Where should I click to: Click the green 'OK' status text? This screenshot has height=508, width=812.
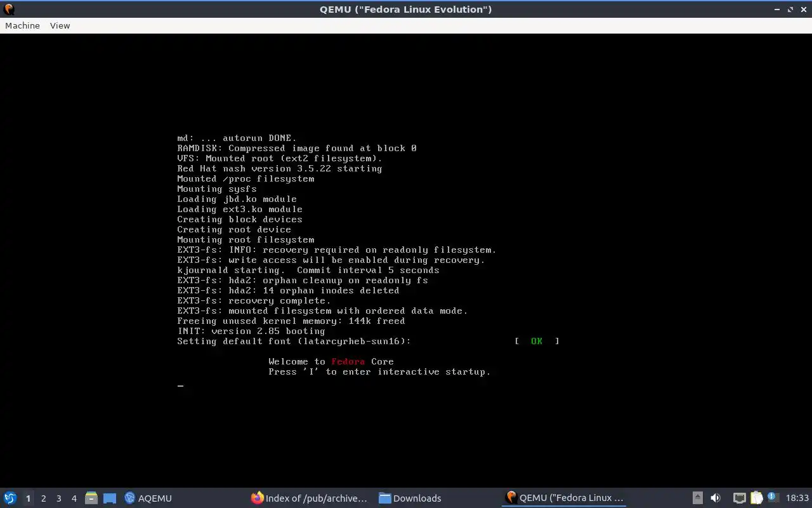click(x=537, y=341)
